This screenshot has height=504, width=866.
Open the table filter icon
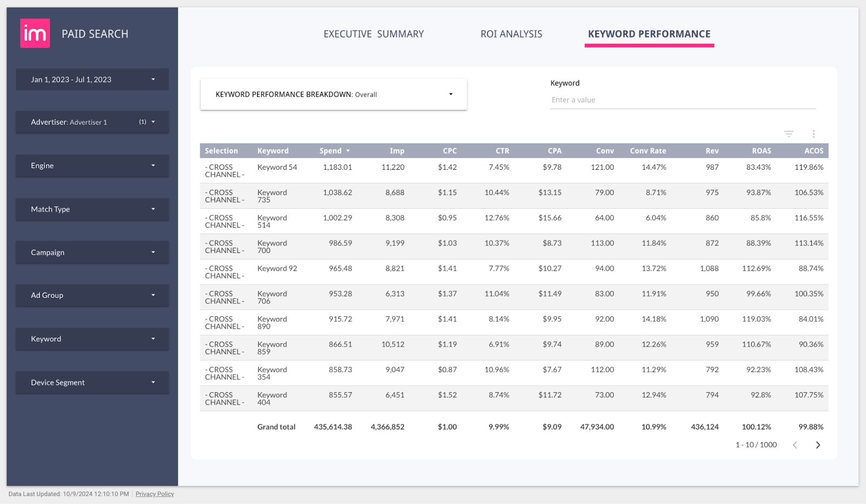pyautogui.click(x=788, y=133)
